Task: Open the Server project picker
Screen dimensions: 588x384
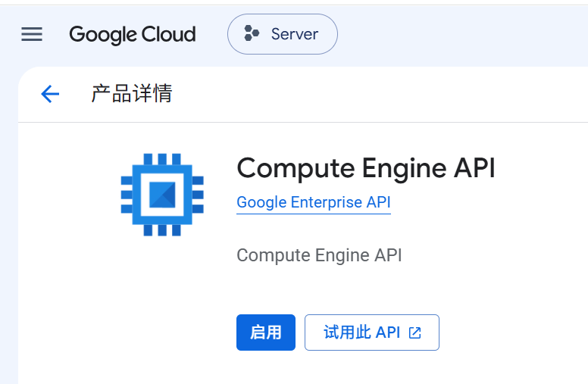Action: pyautogui.click(x=283, y=34)
